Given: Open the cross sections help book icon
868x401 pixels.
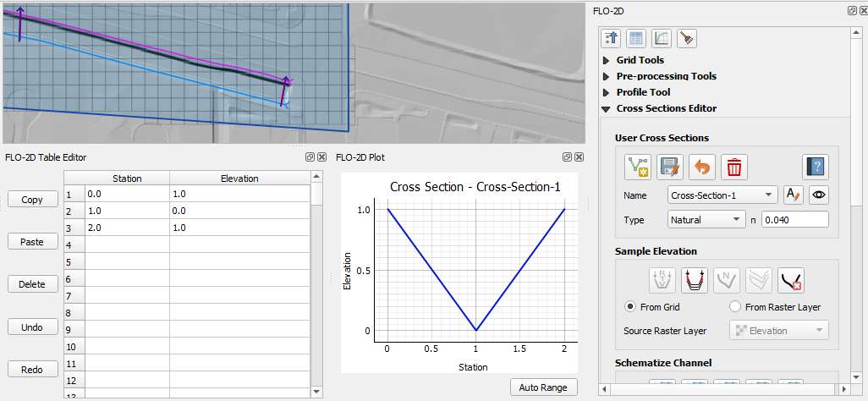Looking at the screenshot, I should (x=815, y=167).
